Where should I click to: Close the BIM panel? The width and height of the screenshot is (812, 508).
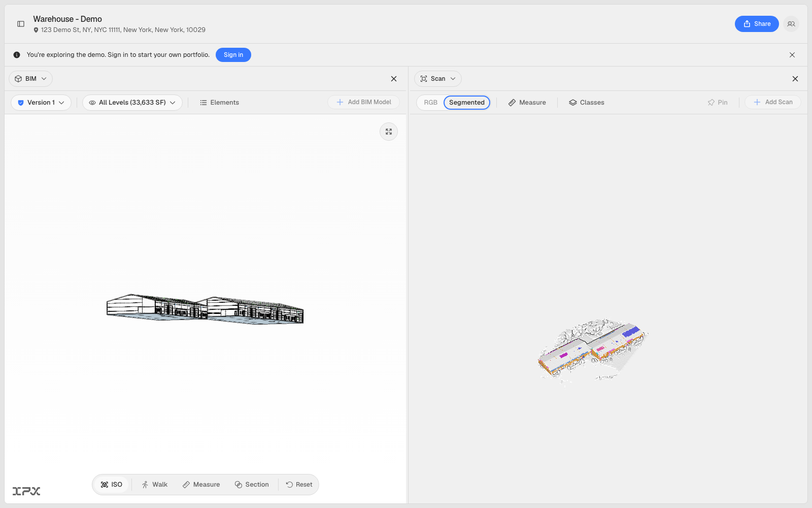click(394, 79)
